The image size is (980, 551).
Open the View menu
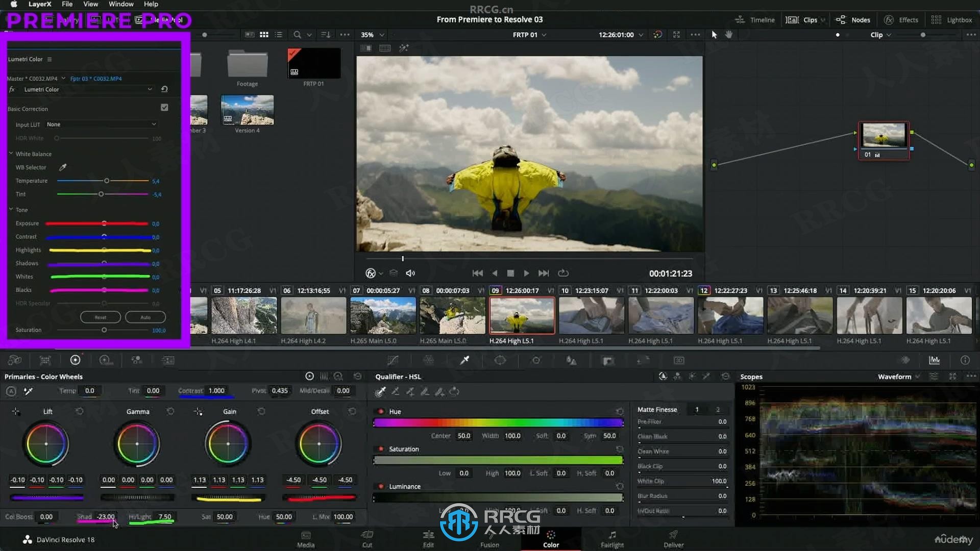(x=90, y=4)
